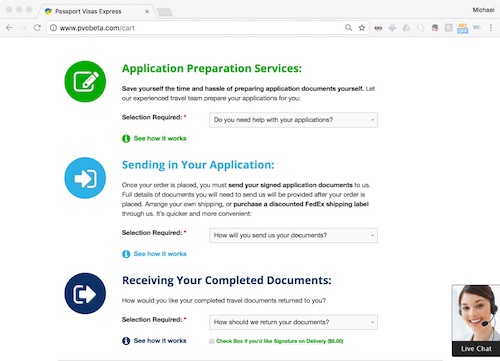
Task: Click the navy info icon beside See how it works
Action: pyautogui.click(x=126, y=341)
